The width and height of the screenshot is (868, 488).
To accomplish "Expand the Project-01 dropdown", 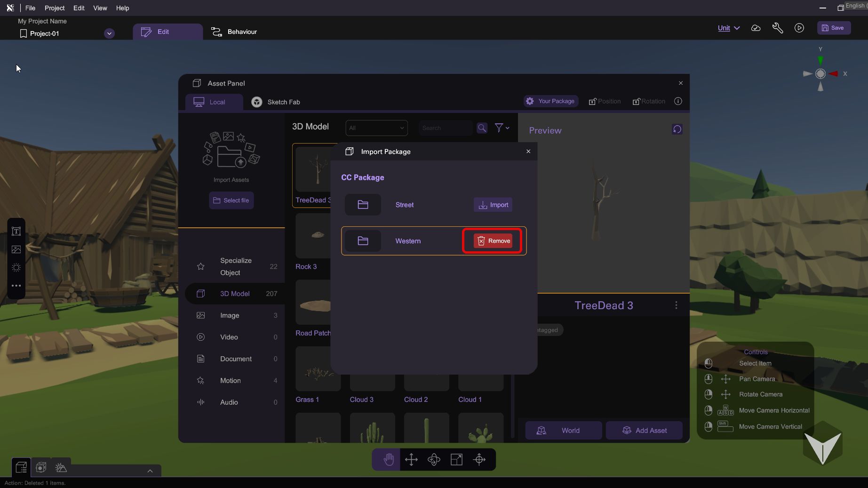I will coord(109,33).
